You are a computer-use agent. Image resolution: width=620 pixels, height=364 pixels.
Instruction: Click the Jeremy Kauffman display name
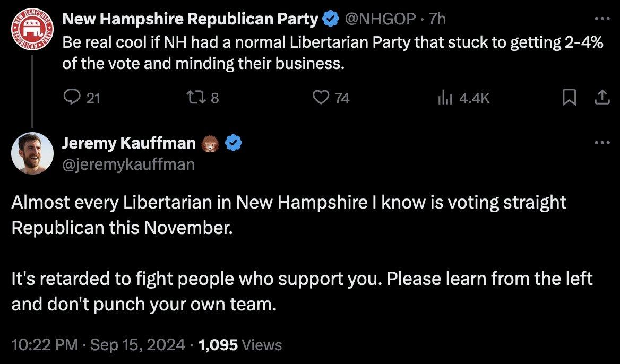click(129, 143)
